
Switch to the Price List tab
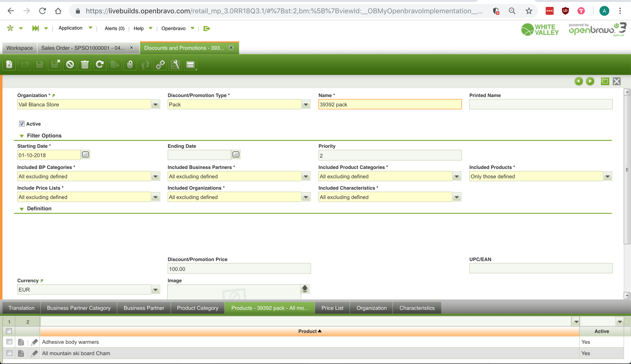332,308
